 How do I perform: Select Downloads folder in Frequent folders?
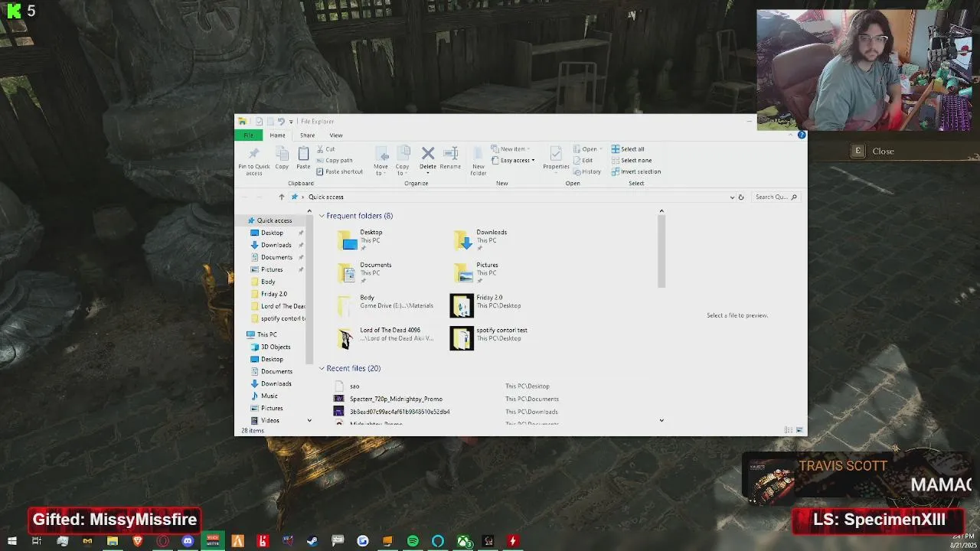click(482, 240)
